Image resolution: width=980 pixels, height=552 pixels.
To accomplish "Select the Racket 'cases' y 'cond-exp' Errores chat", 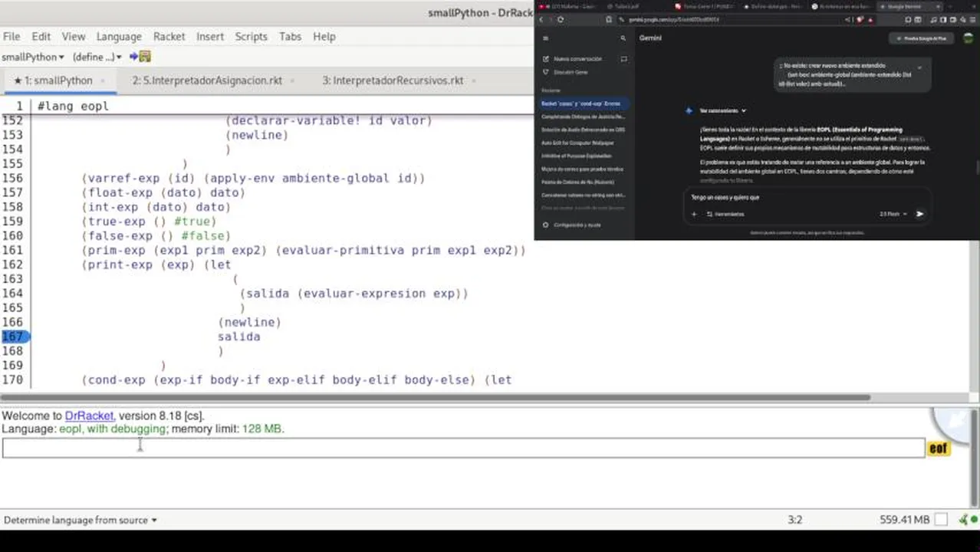I will click(x=584, y=103).
